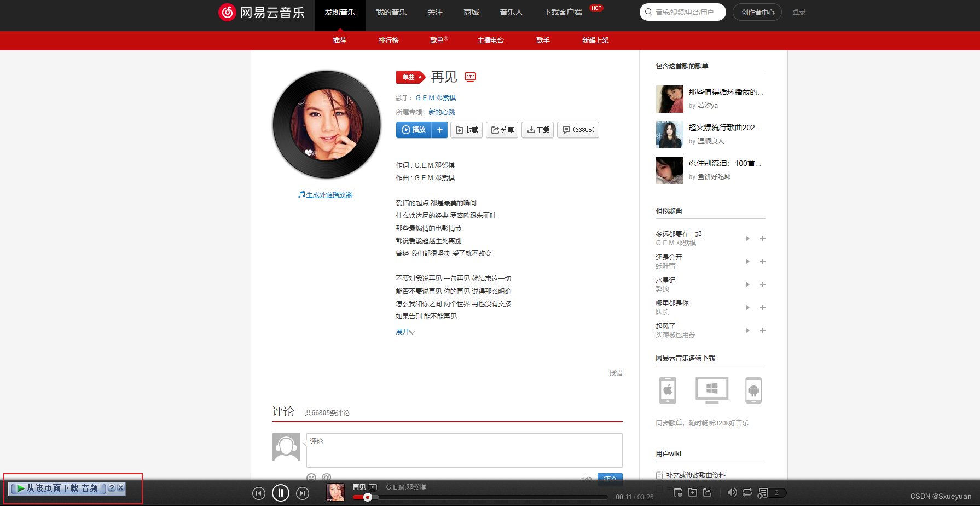Click the 补充或修改歌曲资料 link
Viewport: 980px width, 506px height.
695,475
